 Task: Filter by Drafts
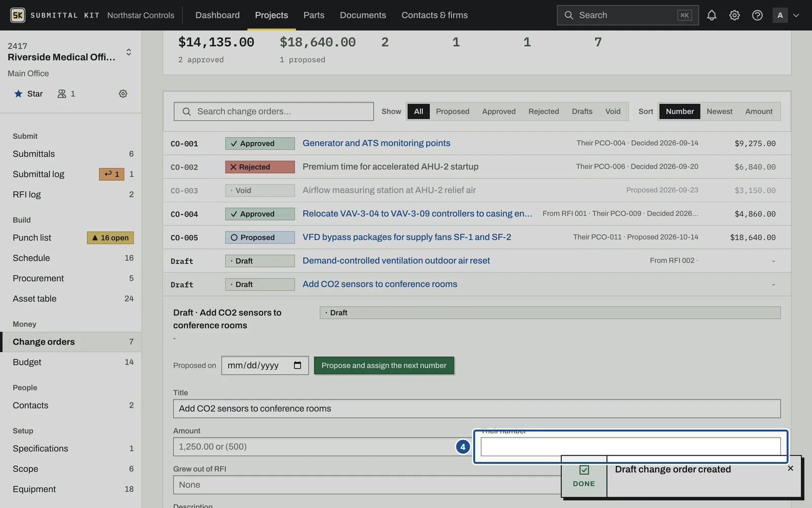(582, 111)
